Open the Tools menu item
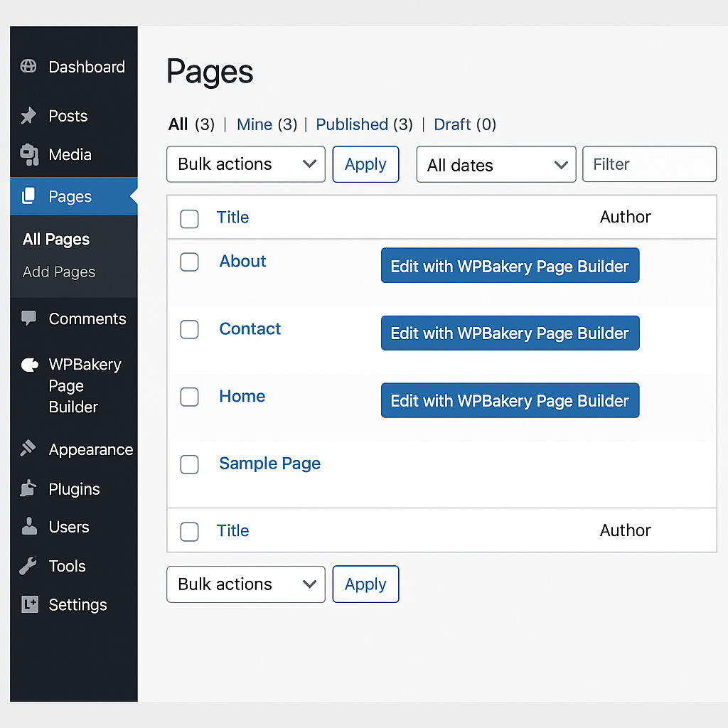728x728 pixels. [x=68, y=566]
